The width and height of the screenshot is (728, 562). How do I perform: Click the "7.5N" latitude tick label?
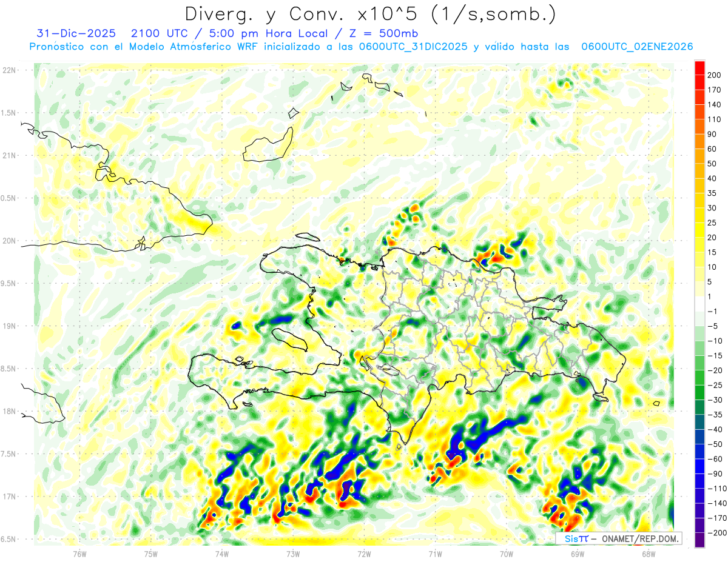point(9,454)
